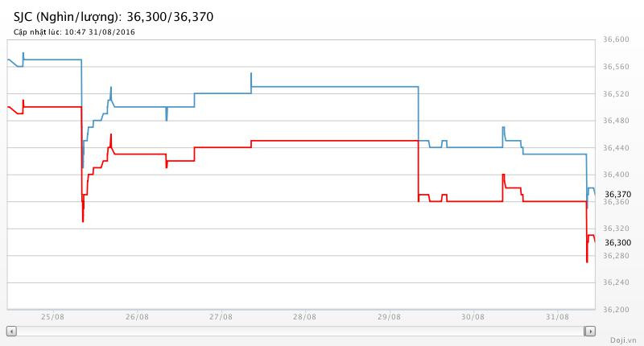Click the scrollbar right arrow button
This screenshot has height=346, width=644.
[590, 331]
